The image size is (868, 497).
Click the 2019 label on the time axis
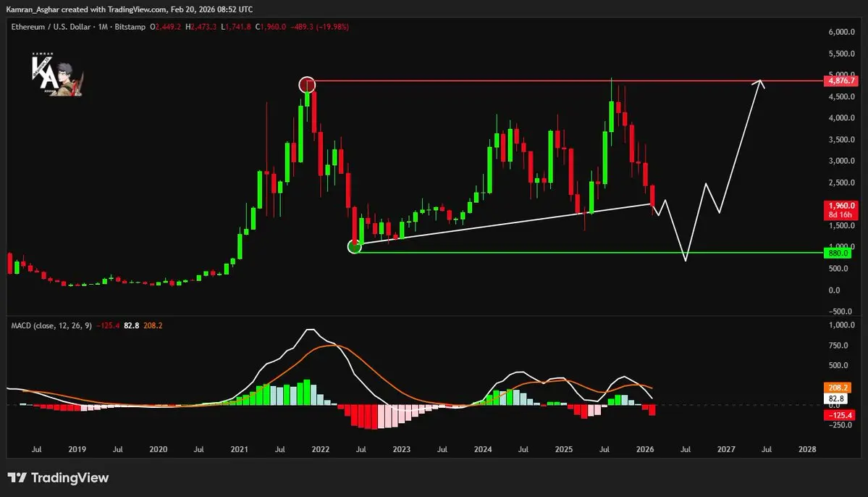pos(77,449)
